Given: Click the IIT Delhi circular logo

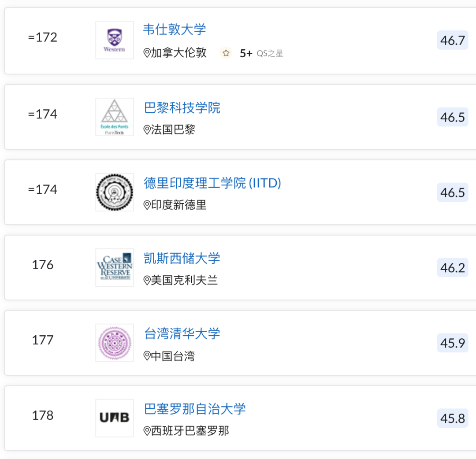Looking at the screenshot, I should click(114, 192).
